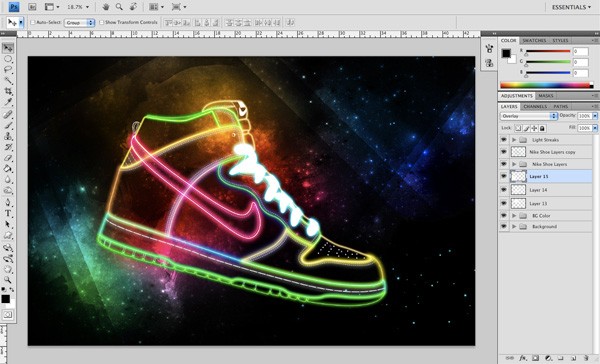Hide Layer 14 visibility eye

pos(504,190)
